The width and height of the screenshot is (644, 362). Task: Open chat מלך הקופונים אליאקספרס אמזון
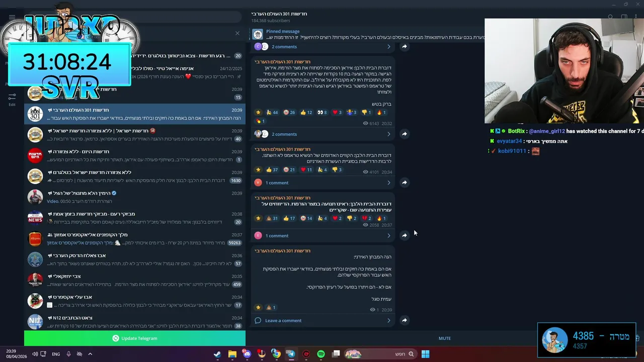[135, 238]
